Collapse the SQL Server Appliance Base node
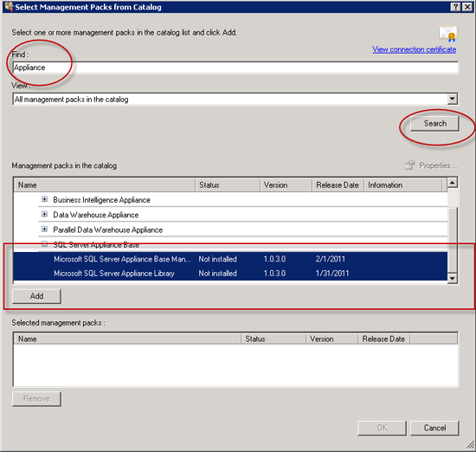This screenshot has height=452, width=476. (x=44, y=244)
